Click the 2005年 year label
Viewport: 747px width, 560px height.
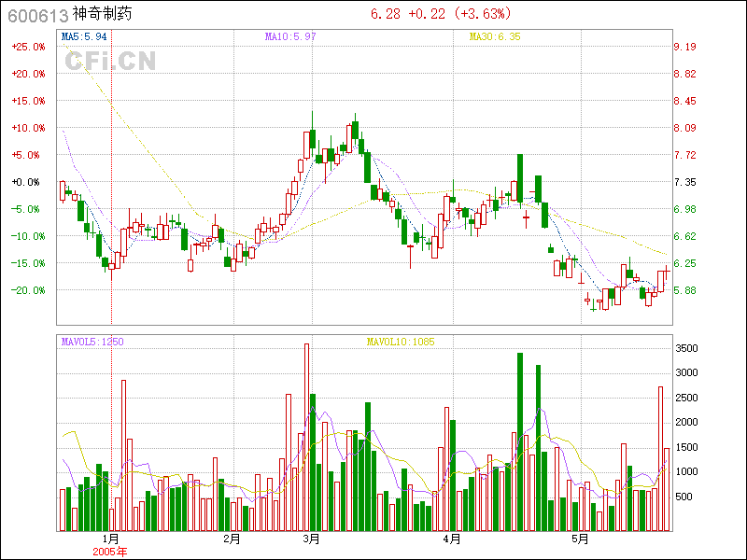point(110,551)
